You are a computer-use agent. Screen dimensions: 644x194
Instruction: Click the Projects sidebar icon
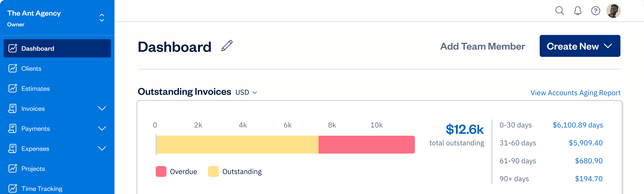coord(13,168)
